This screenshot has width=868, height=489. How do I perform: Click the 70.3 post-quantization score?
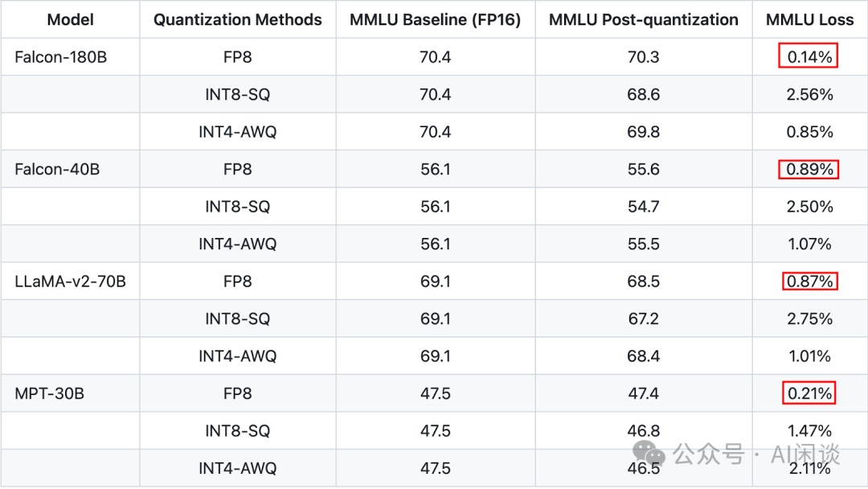tap(644, 57)
